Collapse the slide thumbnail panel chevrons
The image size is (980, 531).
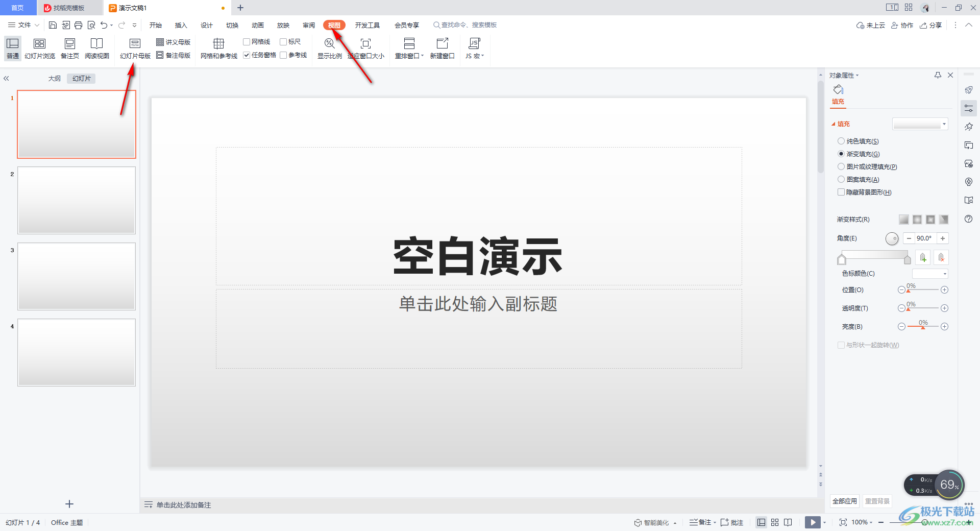click(7, 79)
